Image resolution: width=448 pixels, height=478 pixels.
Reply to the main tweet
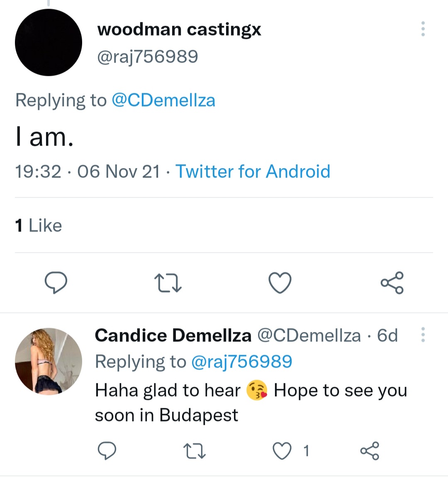click(x=56, y=283)
